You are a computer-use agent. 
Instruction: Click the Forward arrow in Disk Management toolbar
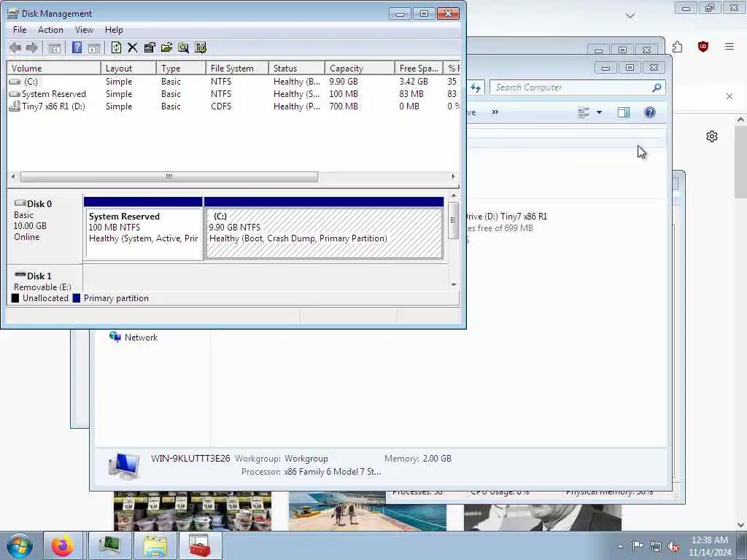32,47
